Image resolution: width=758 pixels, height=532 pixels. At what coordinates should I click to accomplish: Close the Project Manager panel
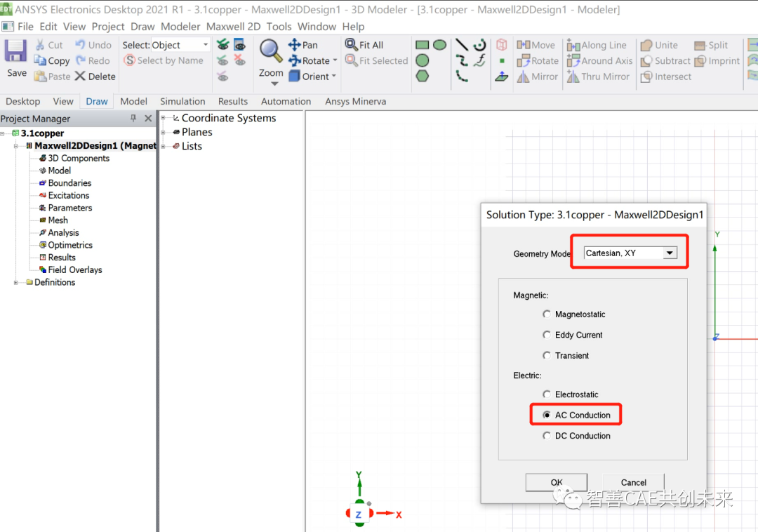pos(148,119)
